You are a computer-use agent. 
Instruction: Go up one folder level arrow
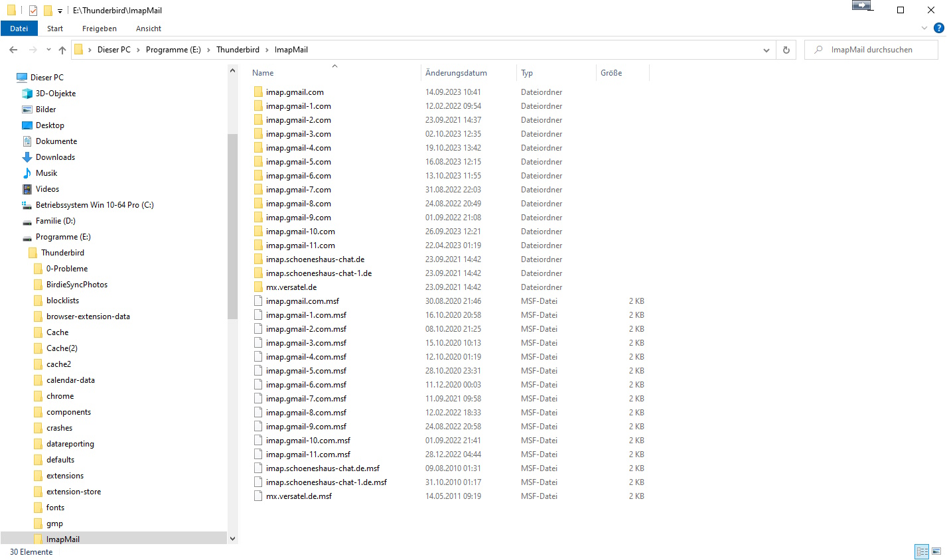(62, 50)
